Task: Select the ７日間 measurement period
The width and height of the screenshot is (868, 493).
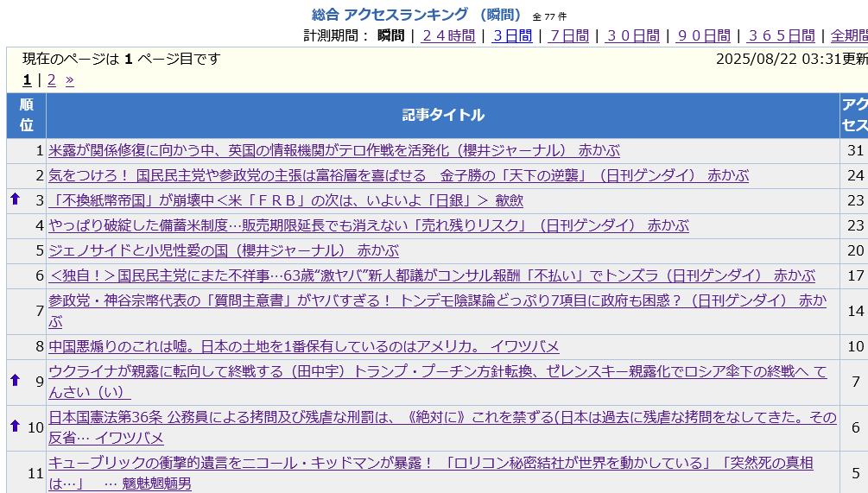Action: 568,36
